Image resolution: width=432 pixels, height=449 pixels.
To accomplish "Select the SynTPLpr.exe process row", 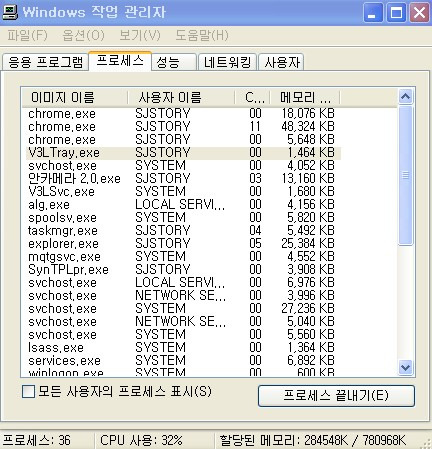I will pos(182,270).
